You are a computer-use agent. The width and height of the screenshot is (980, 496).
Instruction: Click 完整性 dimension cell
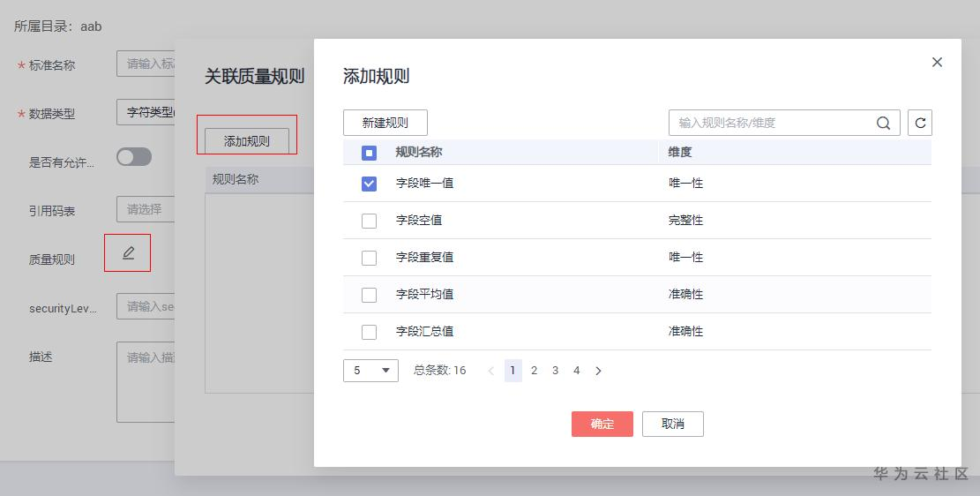685,220
